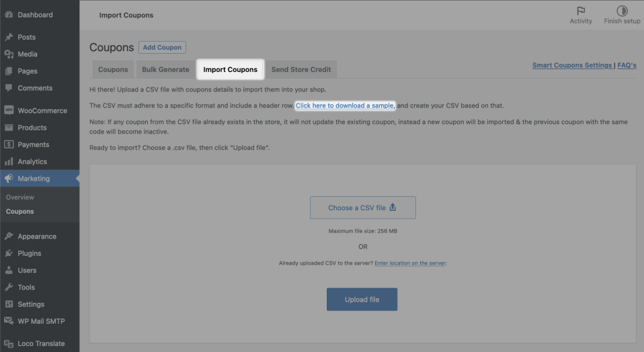Click the Settings sliders icon
Image resolution: width=644 pixels, height=352 pixels.
tap(9, 304)
